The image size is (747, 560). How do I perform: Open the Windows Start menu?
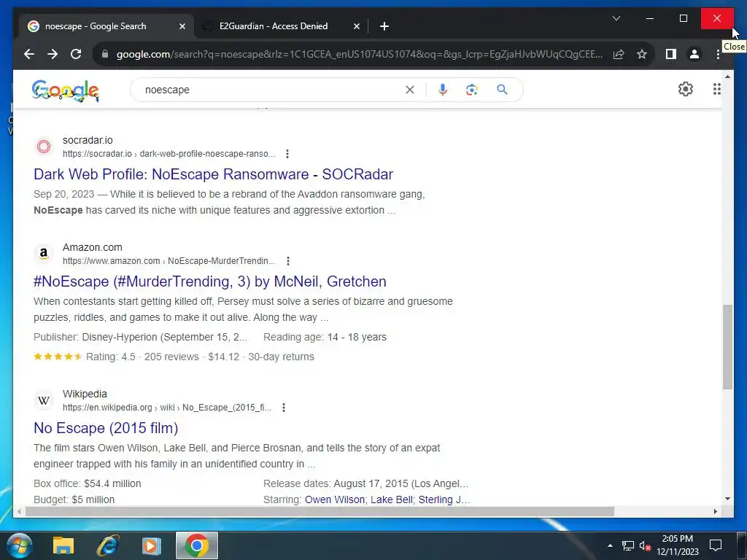click(20, 545)
